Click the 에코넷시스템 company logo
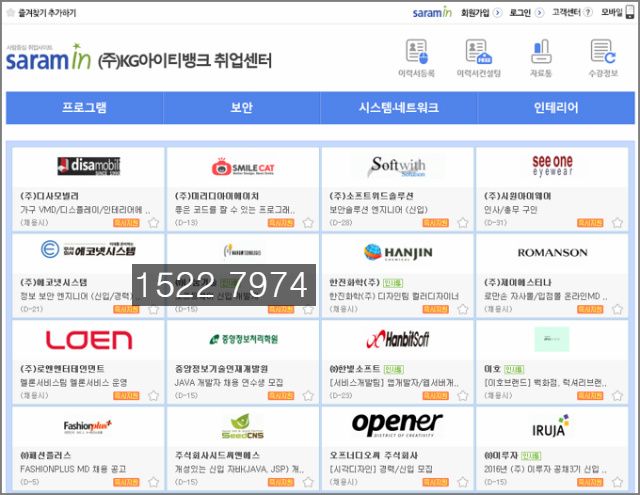The image size is (640, 495). 89,249
